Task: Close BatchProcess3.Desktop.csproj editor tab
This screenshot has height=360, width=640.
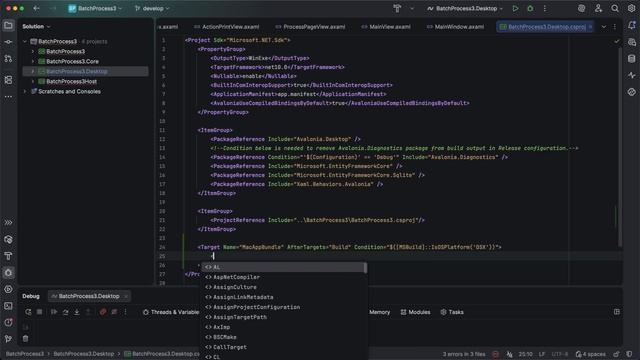Action: point(590,27)
